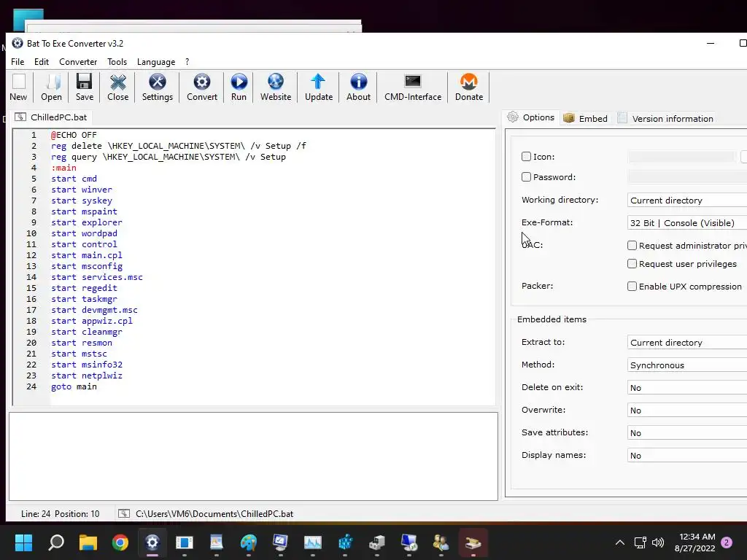
Task: Click the New toolbar icon
Action: point(18,87)
